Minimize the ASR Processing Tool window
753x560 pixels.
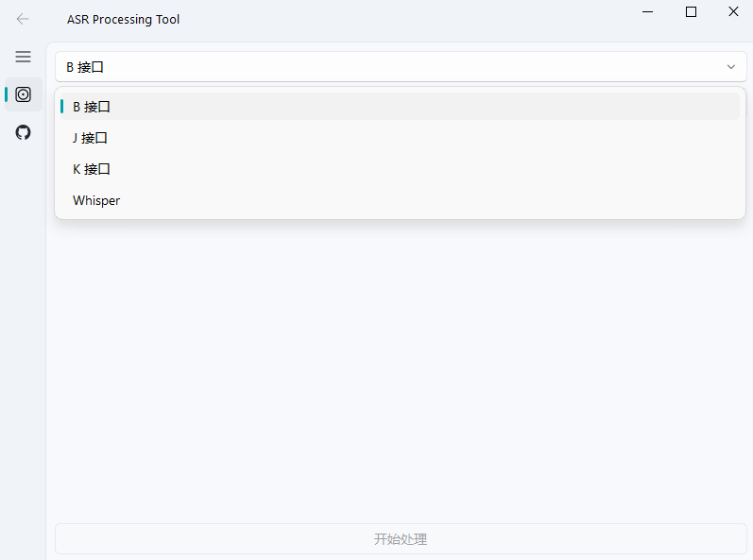(647, 12)
